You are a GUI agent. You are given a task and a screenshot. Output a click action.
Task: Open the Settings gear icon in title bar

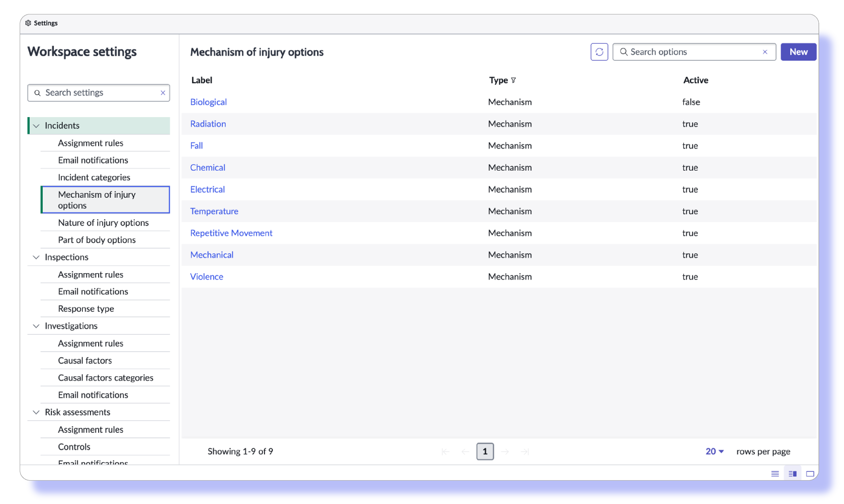tap(29, 23)
